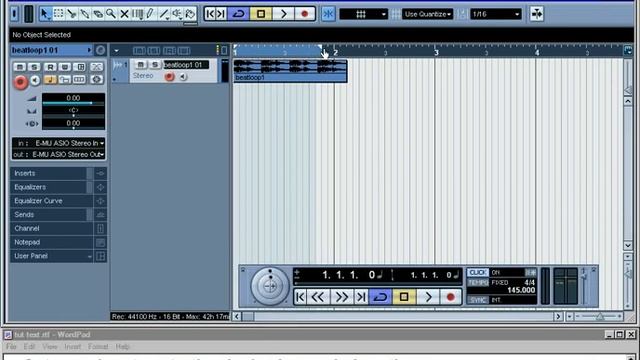The image size is (640, 360).
Task: Mute the beatloop1 01 track in track list
Action: pyautogui.click(x=140, y=64)
